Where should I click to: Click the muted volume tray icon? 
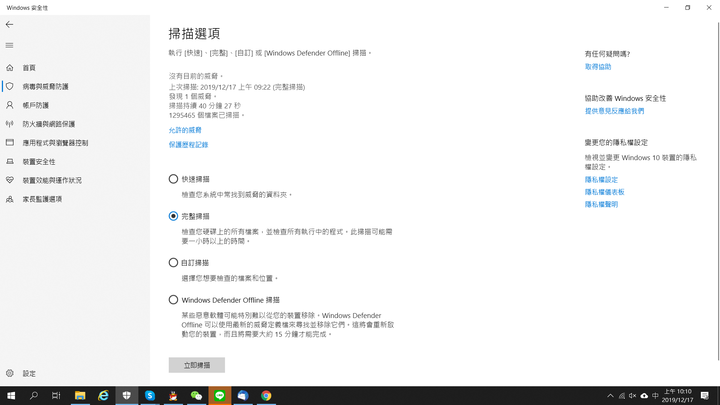[x=633, y=396]
